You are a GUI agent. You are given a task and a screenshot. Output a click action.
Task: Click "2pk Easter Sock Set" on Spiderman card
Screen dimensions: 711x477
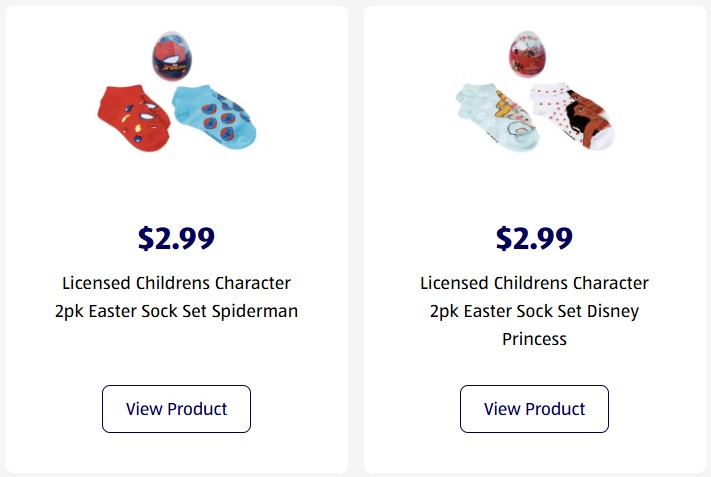pyautogui.click(x=135, y=311)
